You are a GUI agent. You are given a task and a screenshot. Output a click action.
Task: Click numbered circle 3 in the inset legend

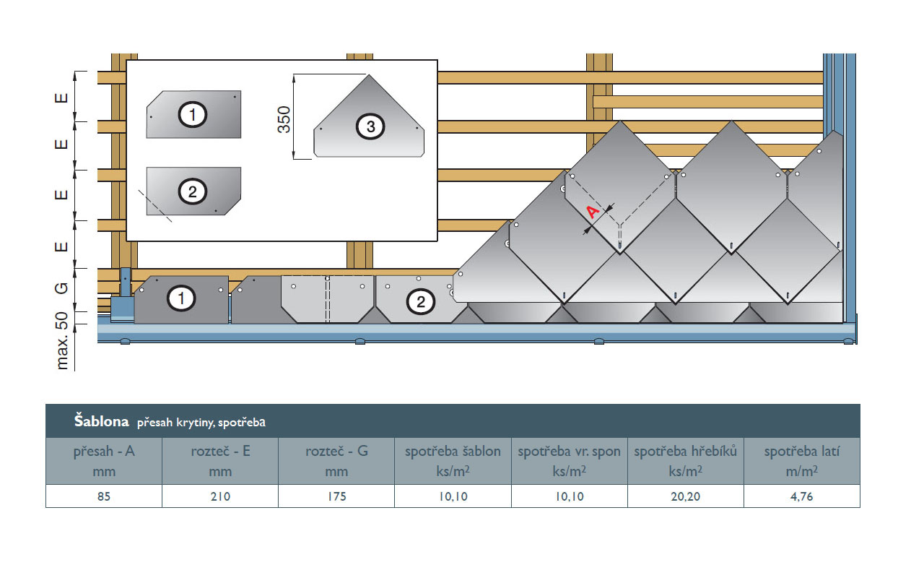pos(370,127)
